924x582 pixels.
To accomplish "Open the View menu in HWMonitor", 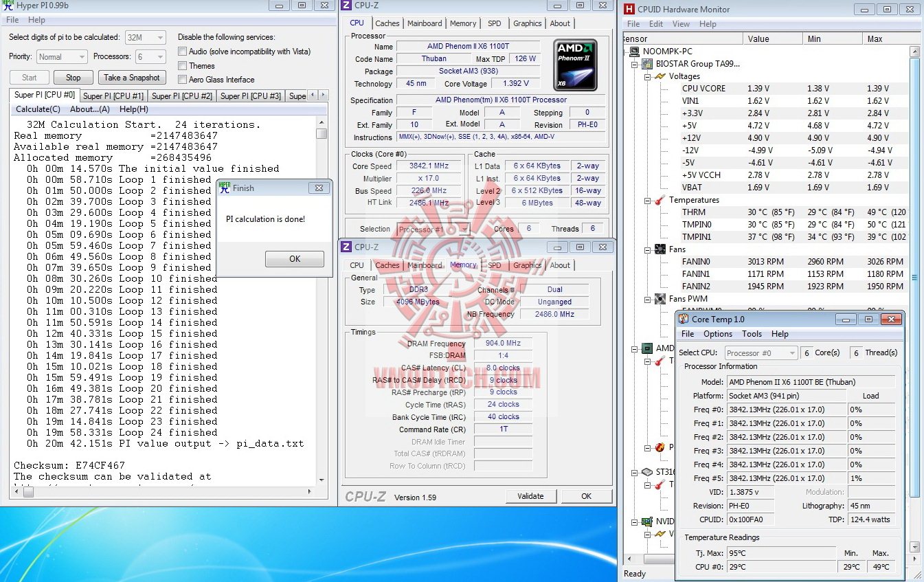I will point(681,24).
